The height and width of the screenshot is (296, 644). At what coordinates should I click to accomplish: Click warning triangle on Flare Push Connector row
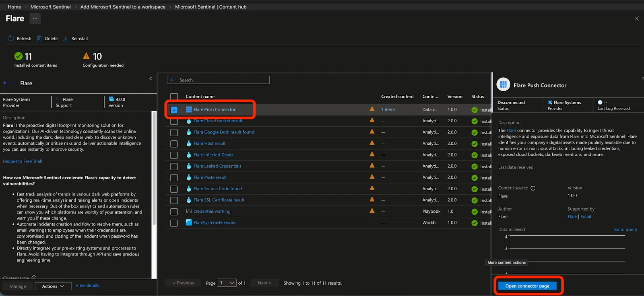(x=372, y=109)
